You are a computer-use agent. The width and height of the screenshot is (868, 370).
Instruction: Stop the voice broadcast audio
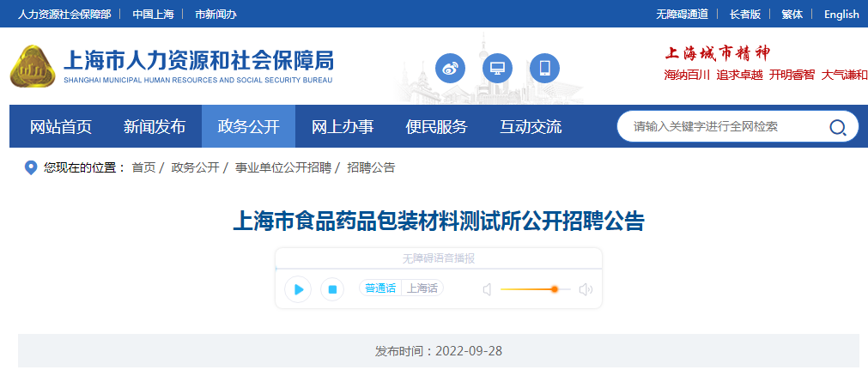pos(332,289)
